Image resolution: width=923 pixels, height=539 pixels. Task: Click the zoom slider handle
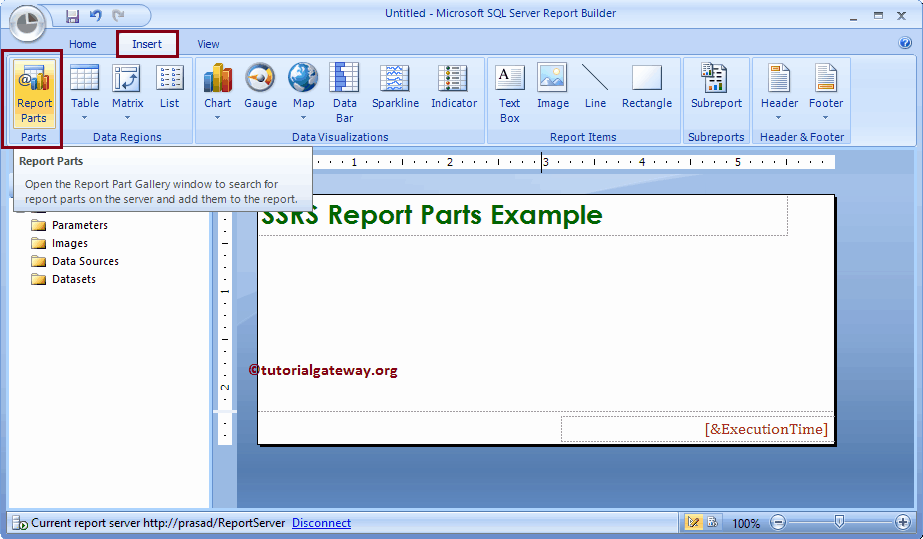point(839,522)
